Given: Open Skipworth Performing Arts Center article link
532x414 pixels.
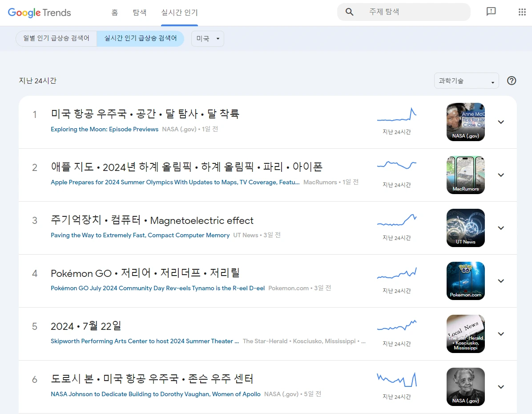Looking at the screenshot, I should pyautogui.click(x=145, y=341).
